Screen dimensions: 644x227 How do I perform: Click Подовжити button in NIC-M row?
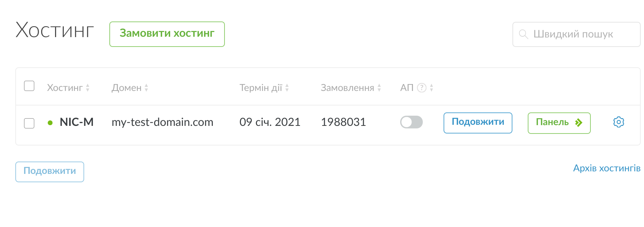tap(477, 123)
